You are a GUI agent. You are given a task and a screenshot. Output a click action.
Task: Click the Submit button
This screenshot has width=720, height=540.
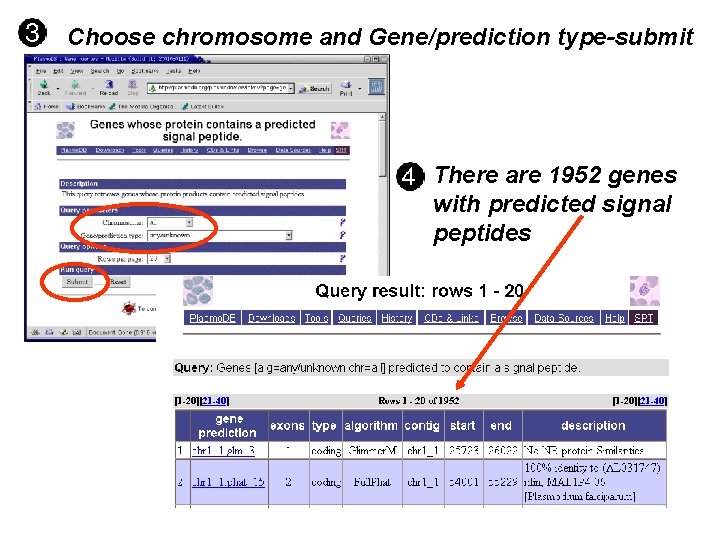[x=77, y=282]
